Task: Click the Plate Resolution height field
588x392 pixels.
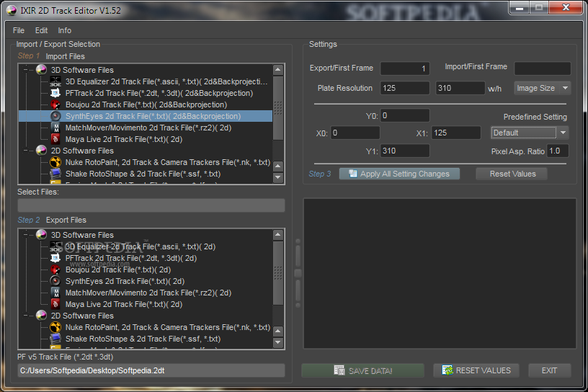Action: click(460, 88)
